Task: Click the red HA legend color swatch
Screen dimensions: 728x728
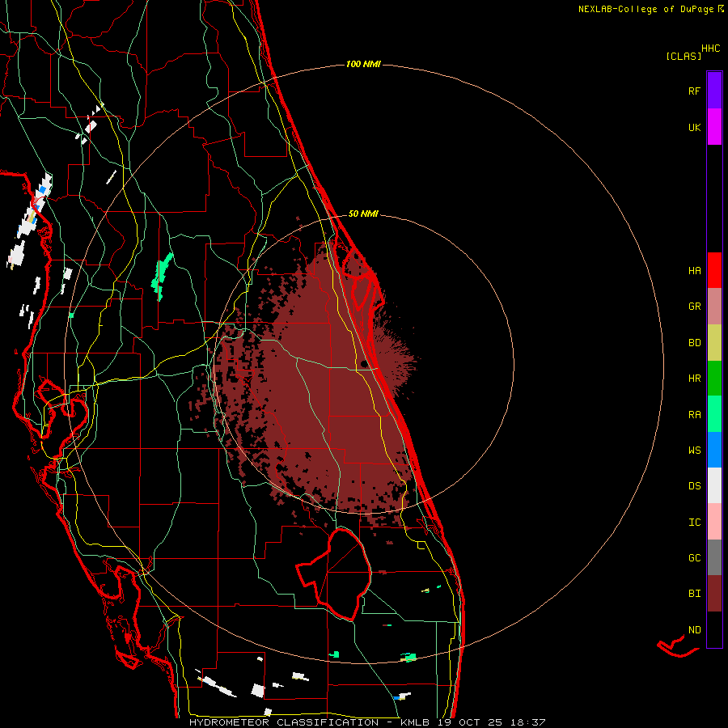Action: 714,270
